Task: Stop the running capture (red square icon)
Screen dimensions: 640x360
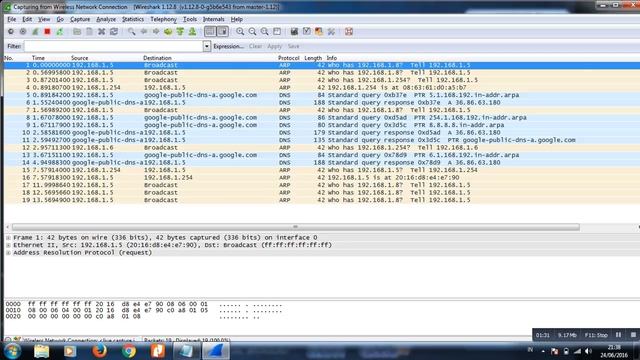Action: pos(47,31)
